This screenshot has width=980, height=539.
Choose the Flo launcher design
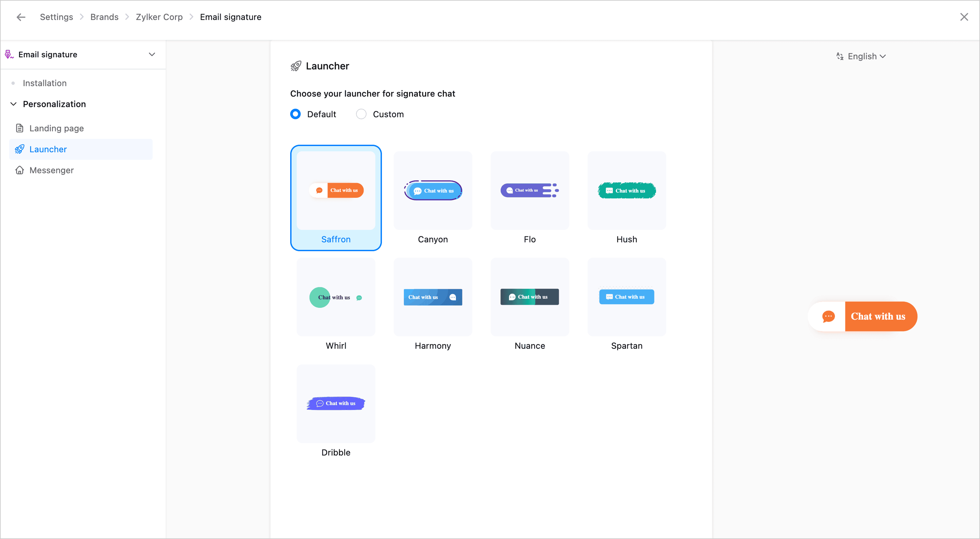tap(529, 191)
